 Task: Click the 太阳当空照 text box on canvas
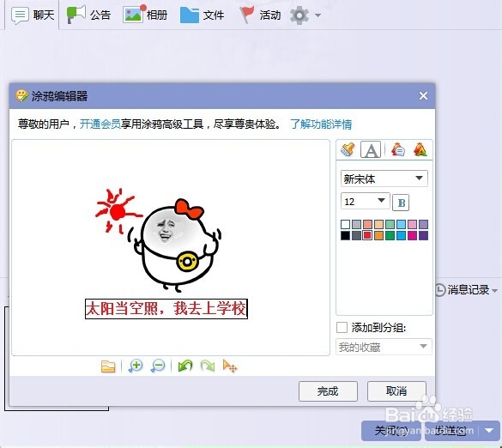pos(166,309)
